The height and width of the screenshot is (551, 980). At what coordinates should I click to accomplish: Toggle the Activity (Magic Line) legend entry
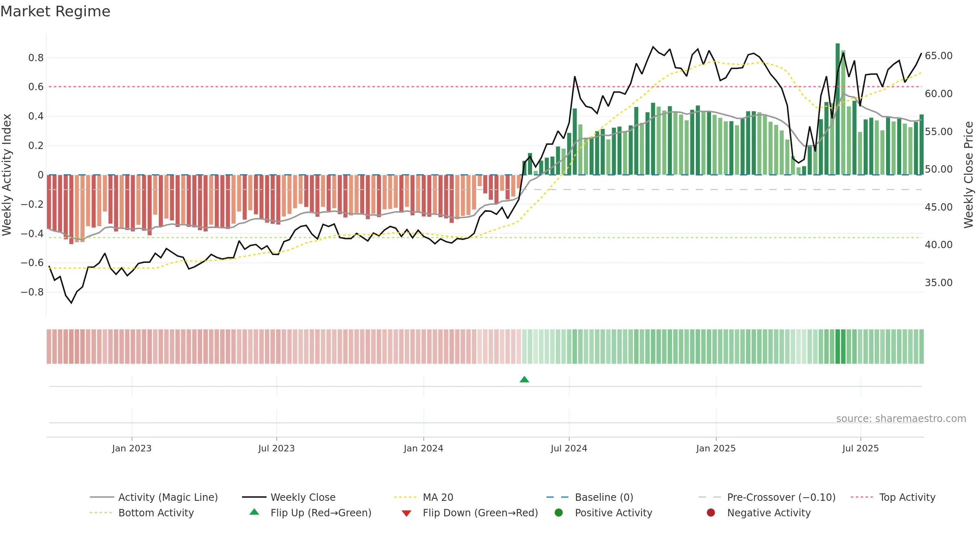click(154, 497)
